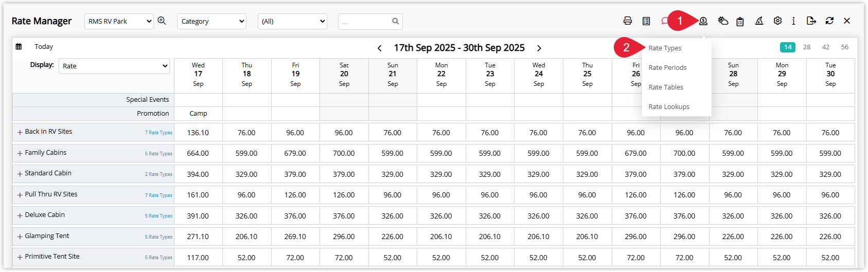Click the Today button
868x272 pixels.
44,47
